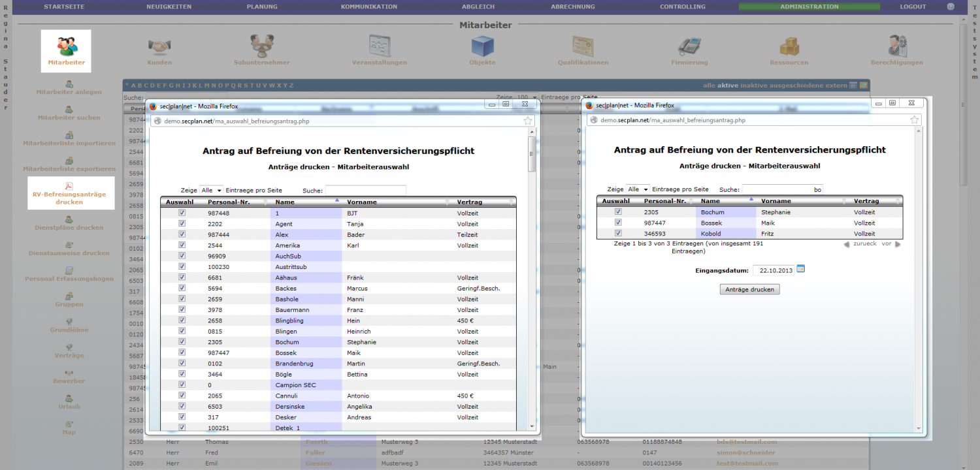The height and width of the screenshot is (470, 980).
Task: Click the Personal Erfassungsbogen icon
Action: [69, 270]
